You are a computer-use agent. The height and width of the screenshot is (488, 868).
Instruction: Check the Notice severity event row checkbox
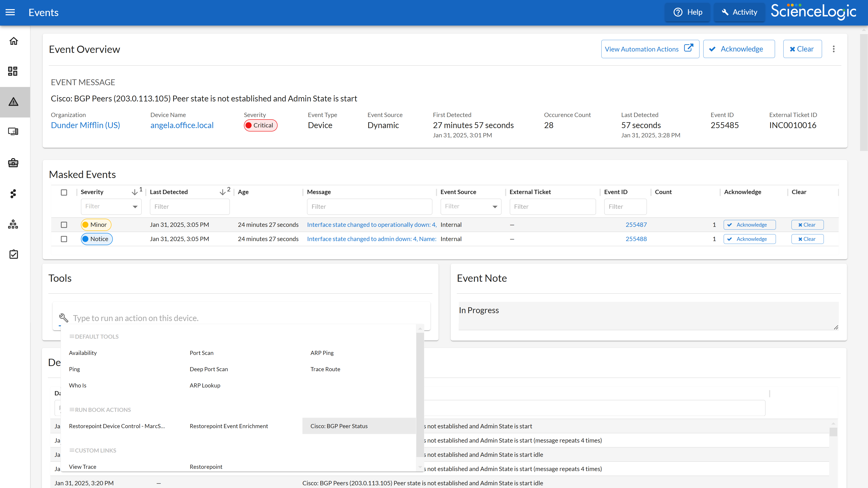64,239
